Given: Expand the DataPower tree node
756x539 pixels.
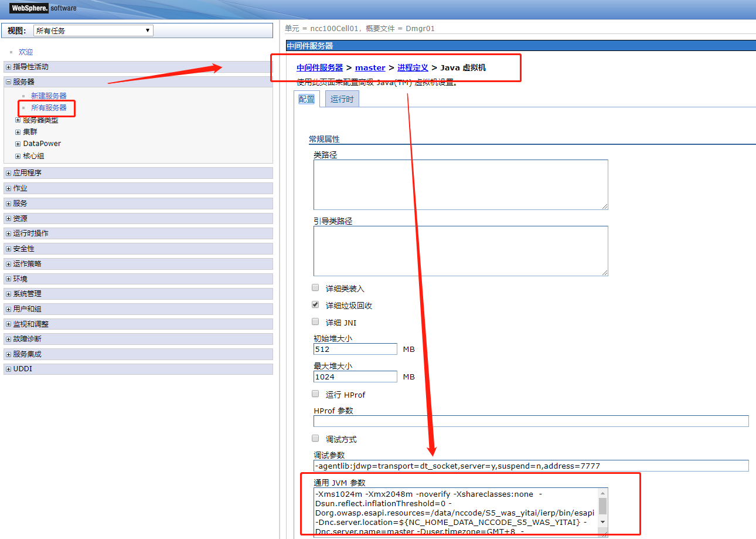Looking at the screenshot, I should (x=18, y=144).
